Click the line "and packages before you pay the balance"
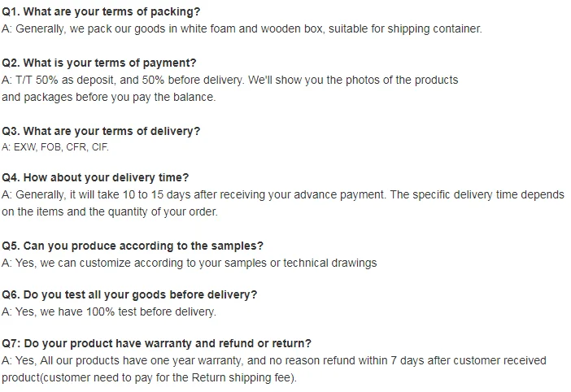The width and height of the screenshot is (571, 392). (109, 97)
